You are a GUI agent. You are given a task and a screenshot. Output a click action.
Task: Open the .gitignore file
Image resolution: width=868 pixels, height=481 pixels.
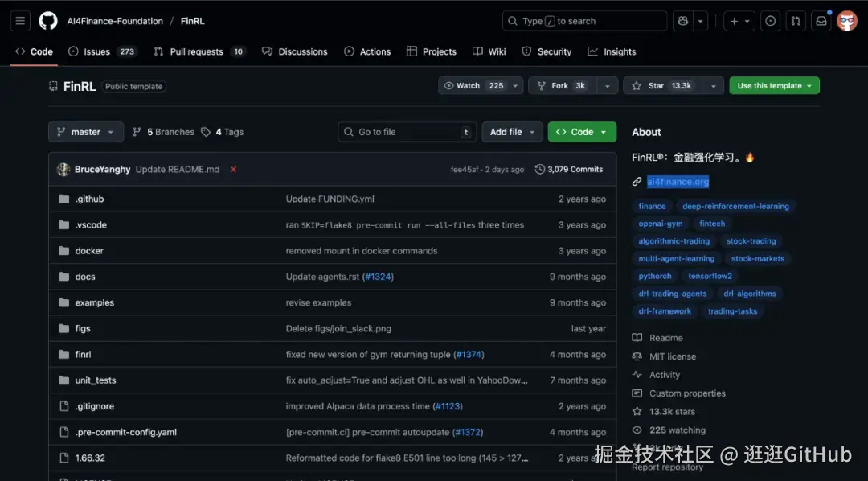[95, 406]
